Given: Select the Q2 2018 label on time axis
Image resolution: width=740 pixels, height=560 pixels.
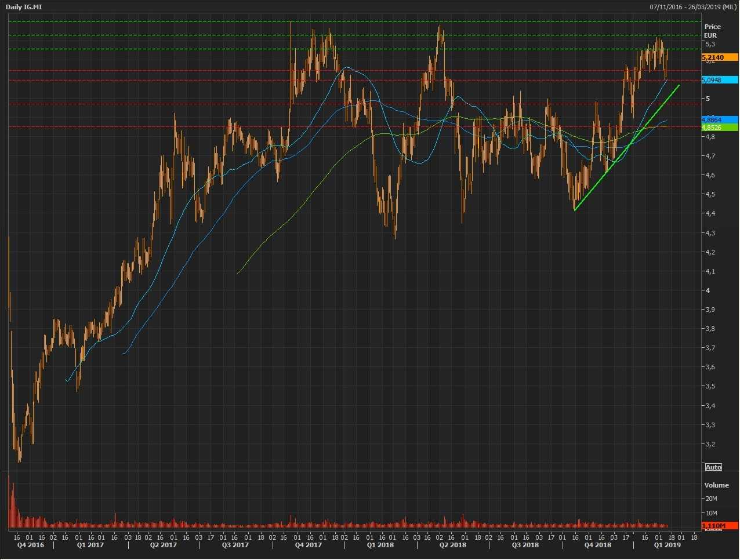Looking at the screenshot, I should [452, 545].
